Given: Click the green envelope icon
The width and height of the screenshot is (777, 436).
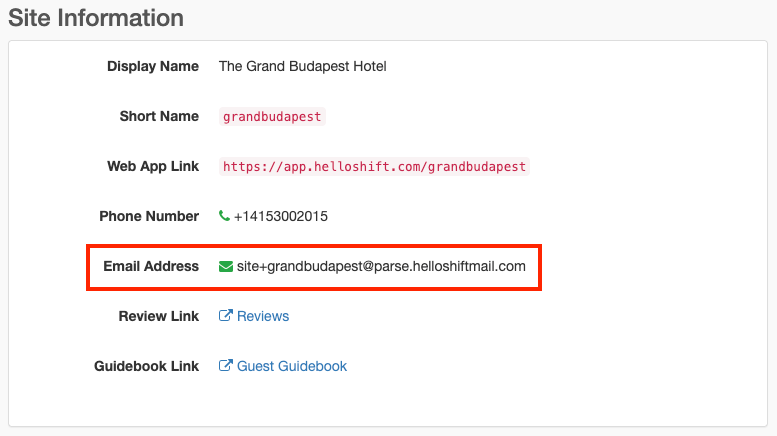Looking at the screenshot, I should [225, 266].
